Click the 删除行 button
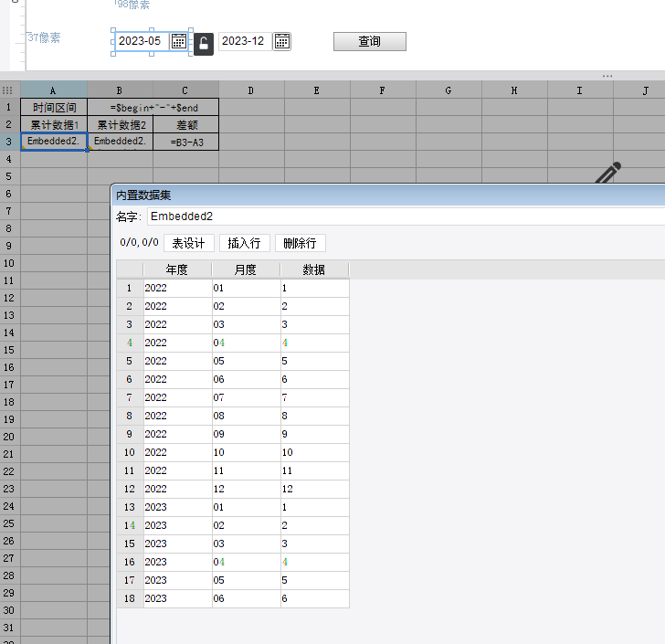The width and height of the screenshot is (665, 644). point(300,243)
